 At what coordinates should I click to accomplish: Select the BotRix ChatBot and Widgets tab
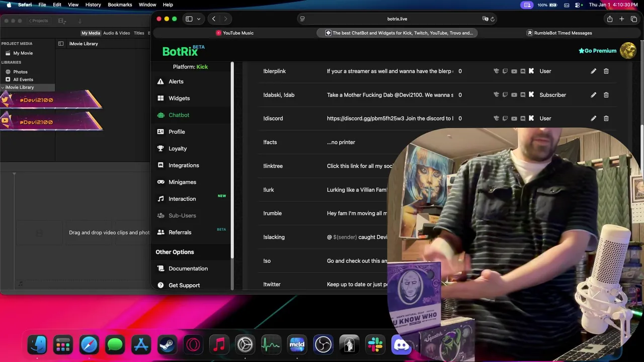pos(397,33)
